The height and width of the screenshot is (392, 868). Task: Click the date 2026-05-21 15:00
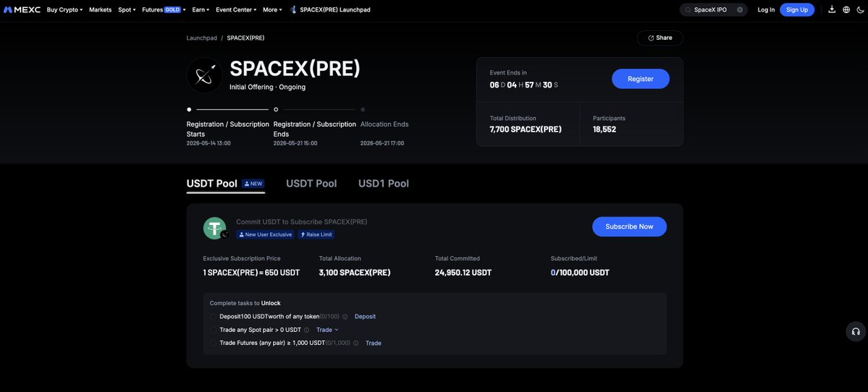[x=295, y=143]
